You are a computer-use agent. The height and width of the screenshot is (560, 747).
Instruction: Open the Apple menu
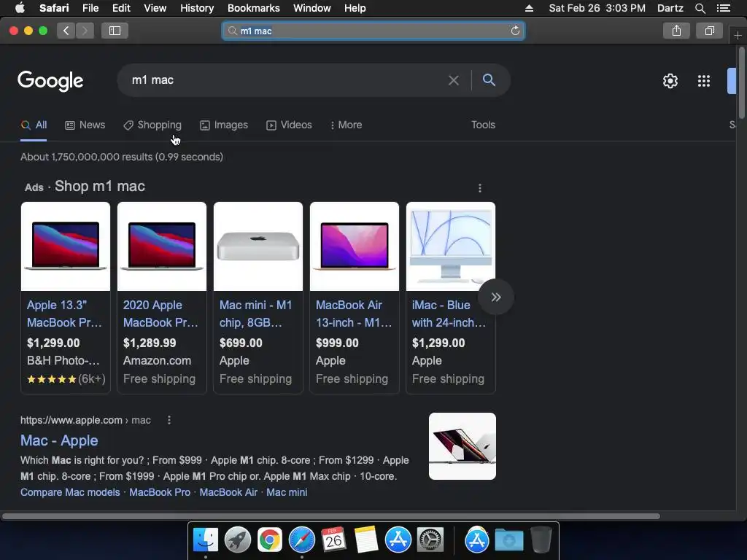point(20,8)
